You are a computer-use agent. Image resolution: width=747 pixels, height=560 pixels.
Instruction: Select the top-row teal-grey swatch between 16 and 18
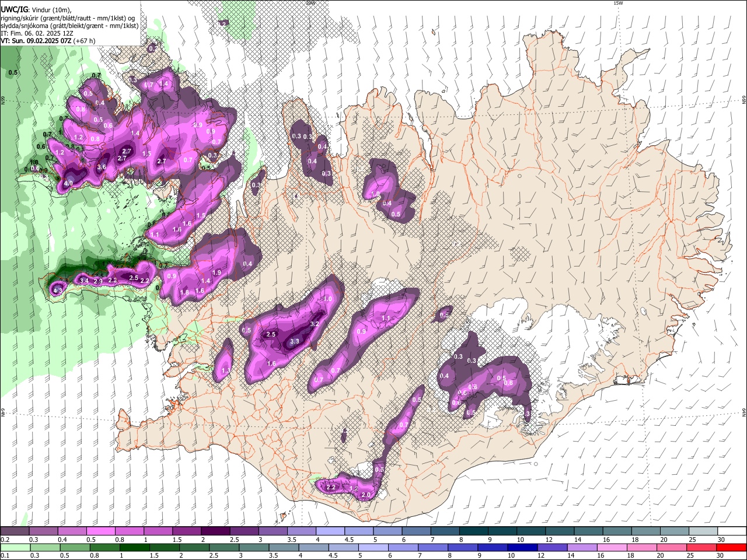pyautogui.click(x=617, y=531)
